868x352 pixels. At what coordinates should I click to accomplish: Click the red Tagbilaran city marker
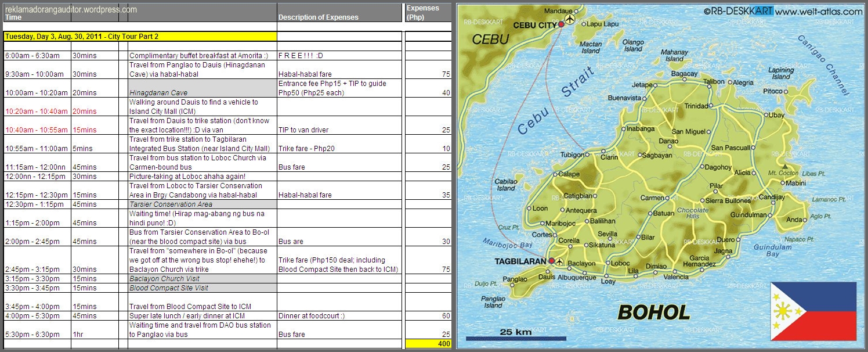pyautogui.click(x=551, y=261)
